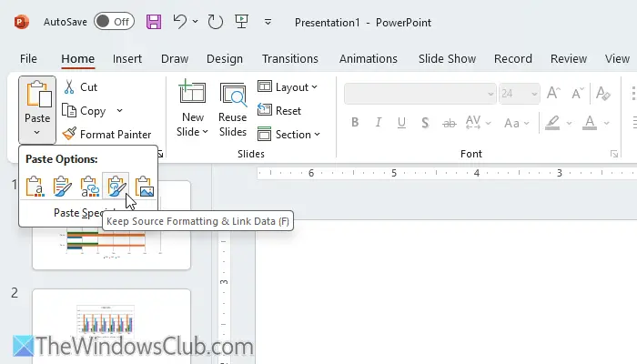Expand the Copy dropdown arrow
The width and height of the screenshot is (637, 364).
(119, 110)
